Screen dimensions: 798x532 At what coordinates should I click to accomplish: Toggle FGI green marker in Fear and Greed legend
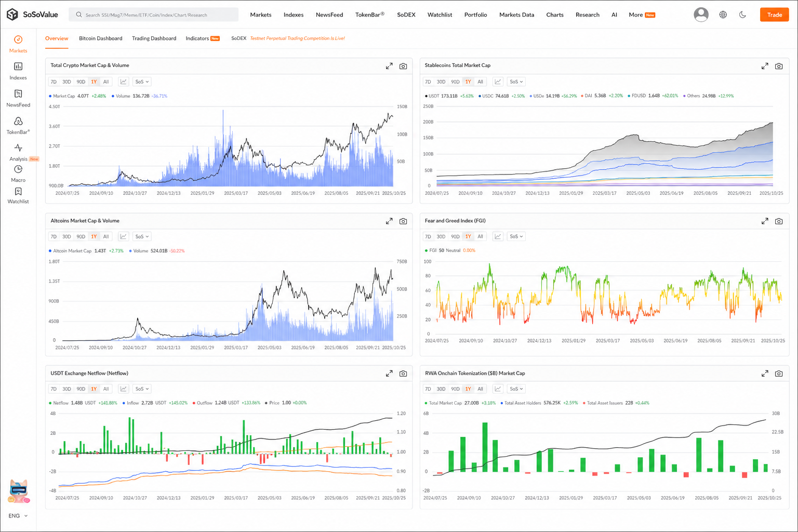pyautogui.click(x=426, y=250)
